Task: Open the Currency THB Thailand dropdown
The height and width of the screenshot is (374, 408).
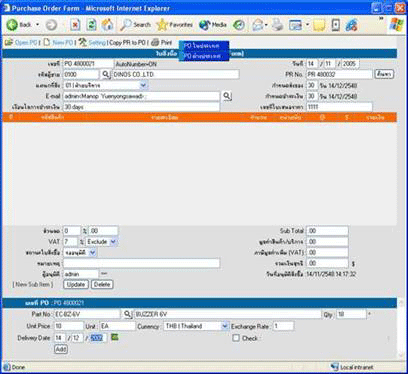Action: (225, 326)
